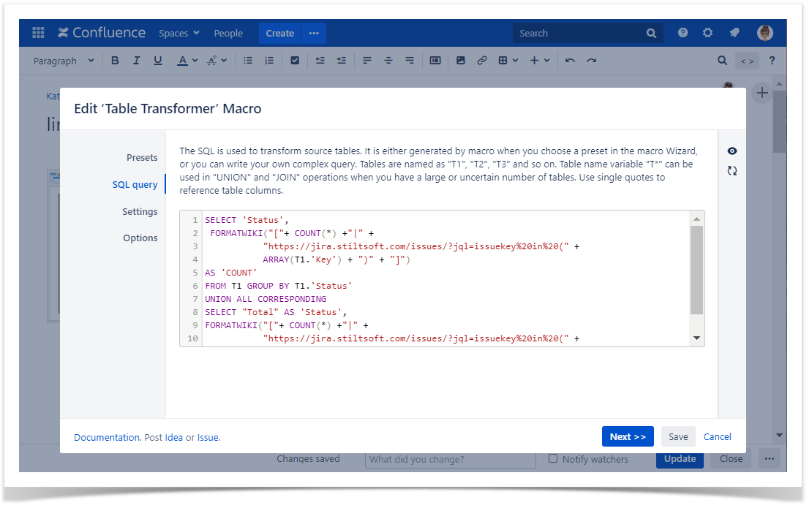Image resolution: width=812 pixels, height=508 pixels.
Task: Click the SQL editor scrollbar thumb
Action: point(697,270)
